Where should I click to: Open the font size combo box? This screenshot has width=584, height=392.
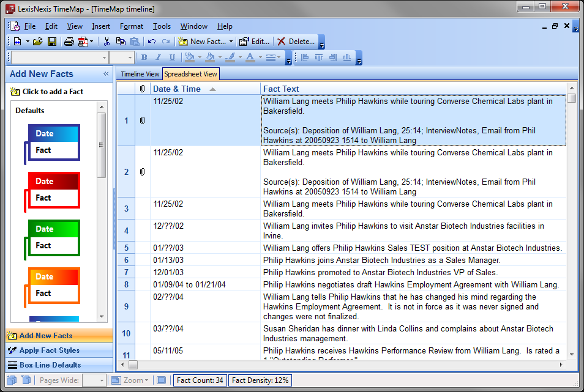[x=121, y=57]
